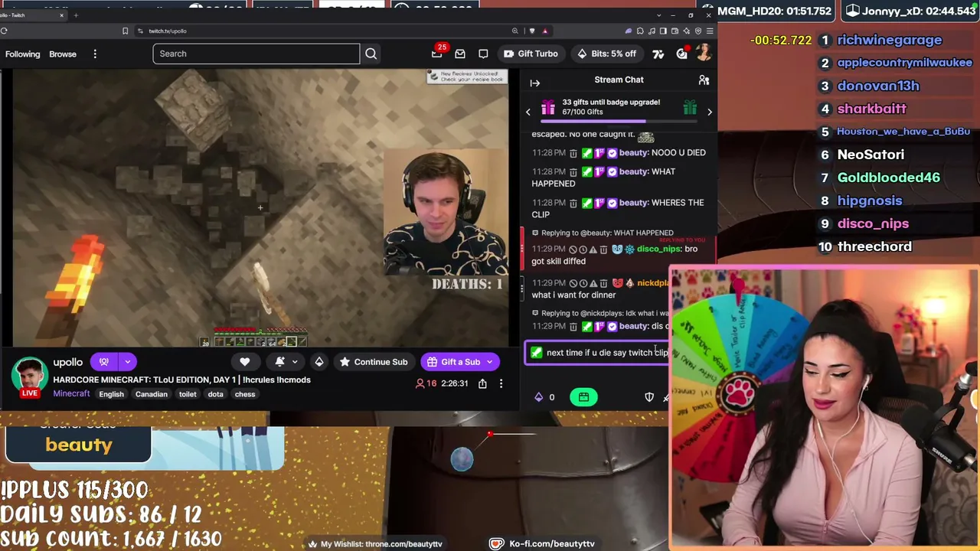Click the green sword badge in chat input
This screenshot has height=551, width=980.
[x=537, y=353]
